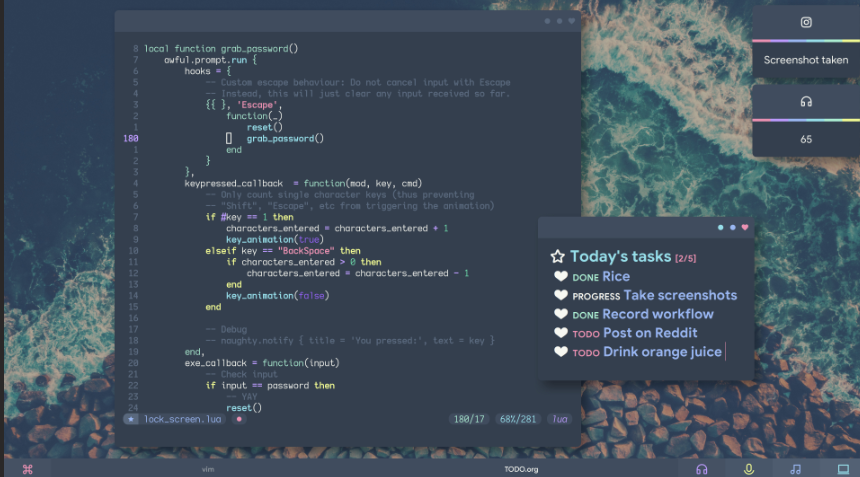Click the heart bullet beside Drink orange juice

click(x=561, y=352)
